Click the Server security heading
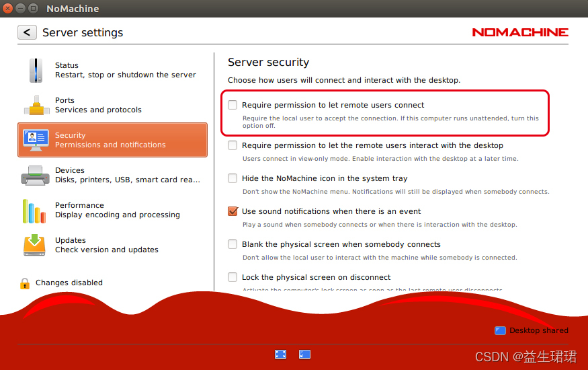Screen dimensions: 588x370 [x=269, y=63]
